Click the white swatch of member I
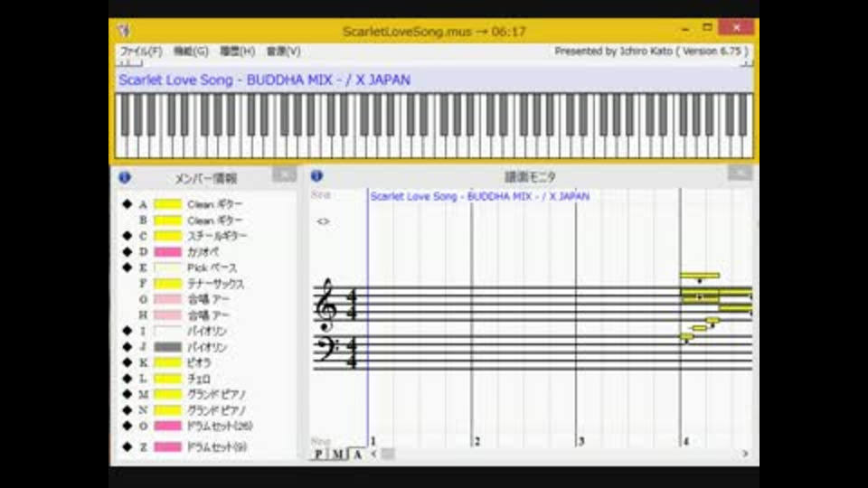The width and height of the screenshot is (868, 488). click(x=168, y=332)
